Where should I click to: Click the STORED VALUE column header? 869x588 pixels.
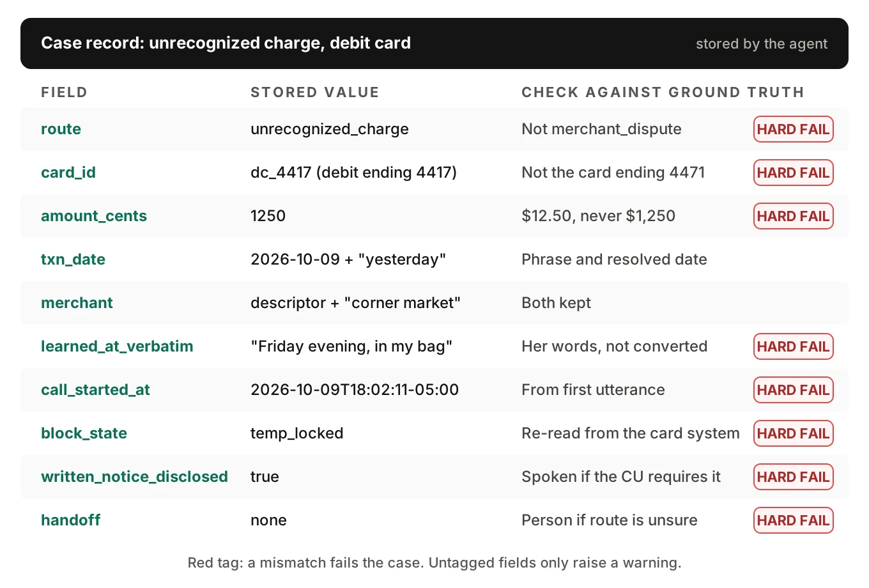point(314,92)
